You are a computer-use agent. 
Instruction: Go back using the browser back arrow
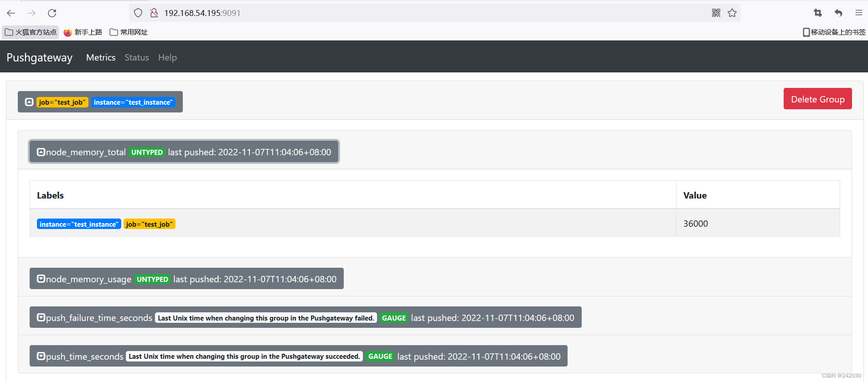tap(11, 13)
